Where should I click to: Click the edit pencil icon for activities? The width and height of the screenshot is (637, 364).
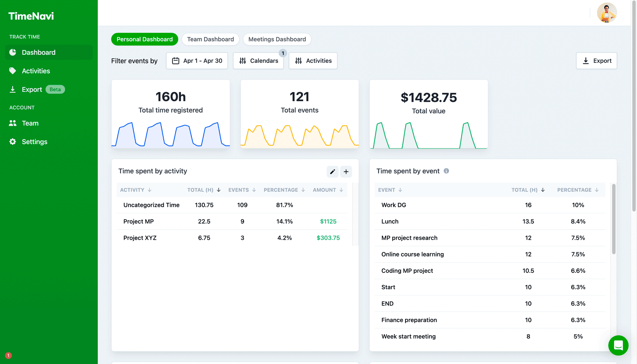click(x=333, y=172)
